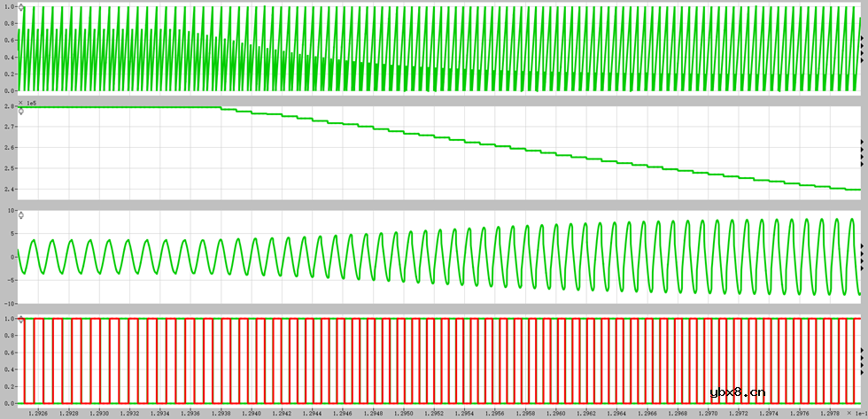Image resolution: width=868 pixels, height=419 pixels.
Task: Click the 2.4 y-axis label of the staircase plot
Action: click(x=8, y=190)
